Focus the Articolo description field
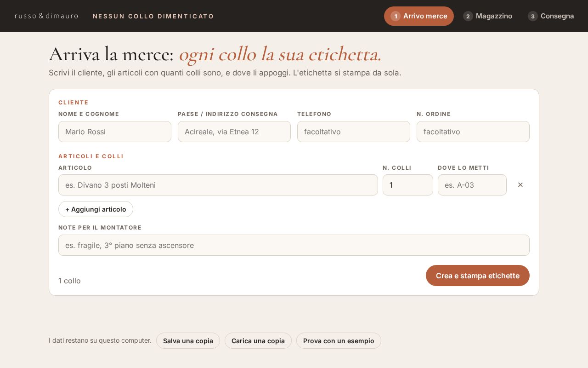Screen dimensions: 588x368 click(x=218, y=185)
